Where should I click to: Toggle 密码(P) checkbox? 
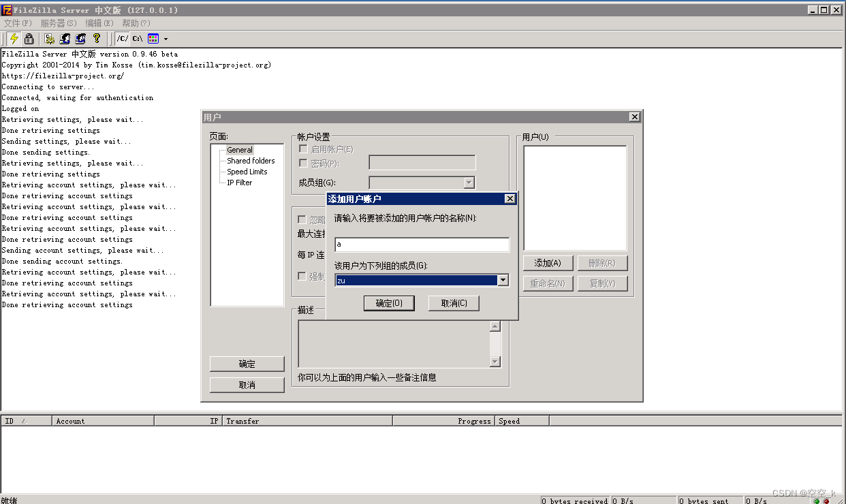pyautogui.click(x=303, y=163)
